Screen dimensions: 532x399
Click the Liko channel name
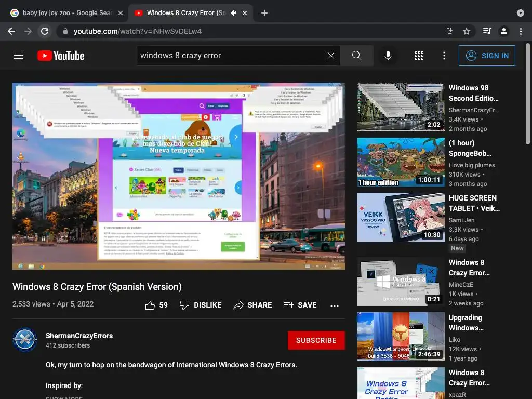[x=455, y=340]
